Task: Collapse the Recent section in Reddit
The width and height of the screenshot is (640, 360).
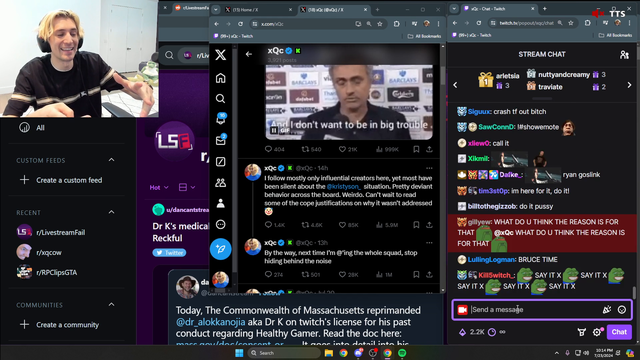Action: 111,212
